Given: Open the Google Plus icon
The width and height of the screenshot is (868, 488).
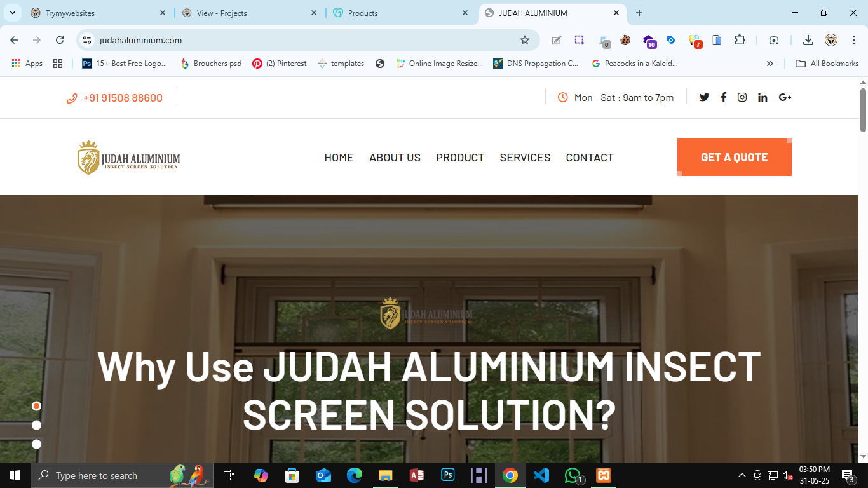Looking at the screenshot, I should coord(785,97).
